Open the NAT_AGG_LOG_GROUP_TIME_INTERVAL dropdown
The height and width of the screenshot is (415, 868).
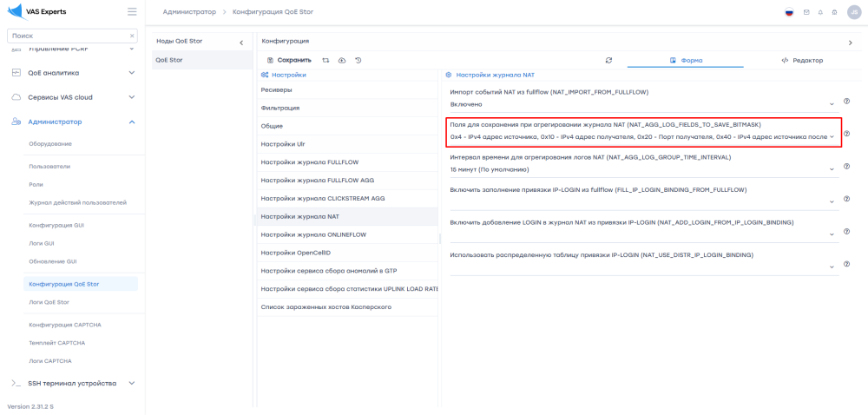click(x=642, y=169)
